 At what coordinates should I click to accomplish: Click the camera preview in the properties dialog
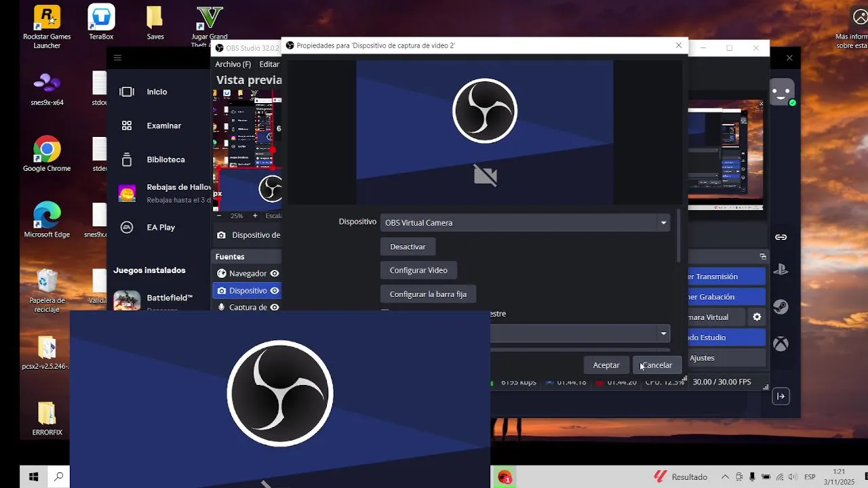485,132
